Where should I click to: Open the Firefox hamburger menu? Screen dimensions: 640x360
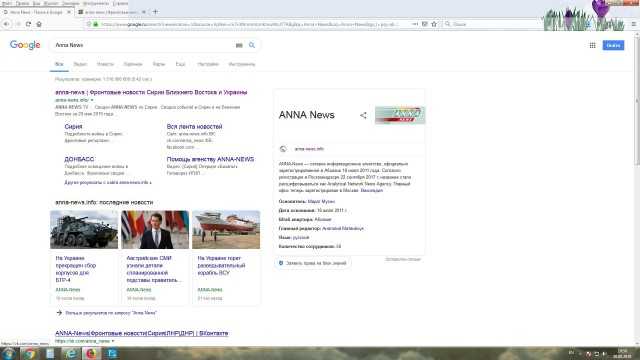[x=634, y=24]
